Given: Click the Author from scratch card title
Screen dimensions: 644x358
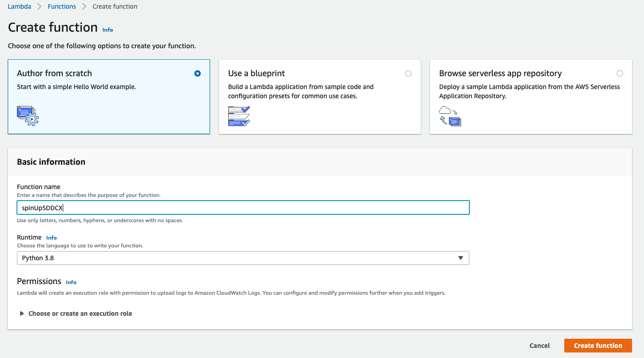Looking at the screenshot, I should click(x=54, y=73).
